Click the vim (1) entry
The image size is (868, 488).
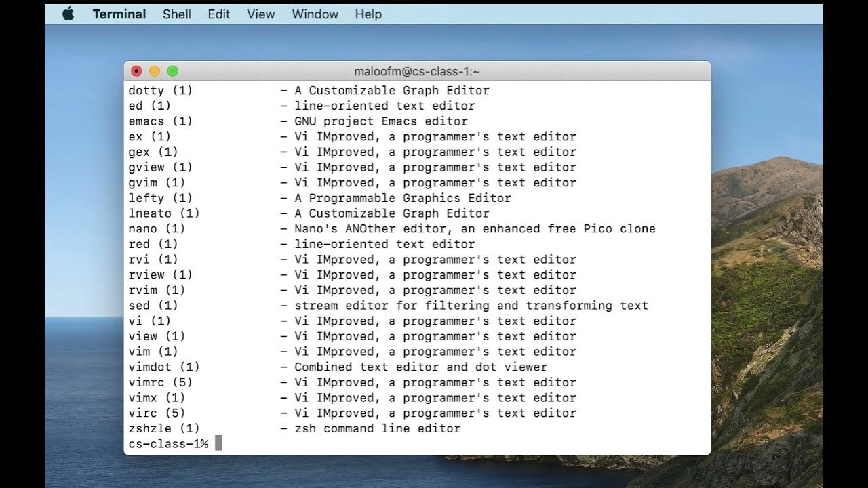pyautogui.click(x=153, y=352)
